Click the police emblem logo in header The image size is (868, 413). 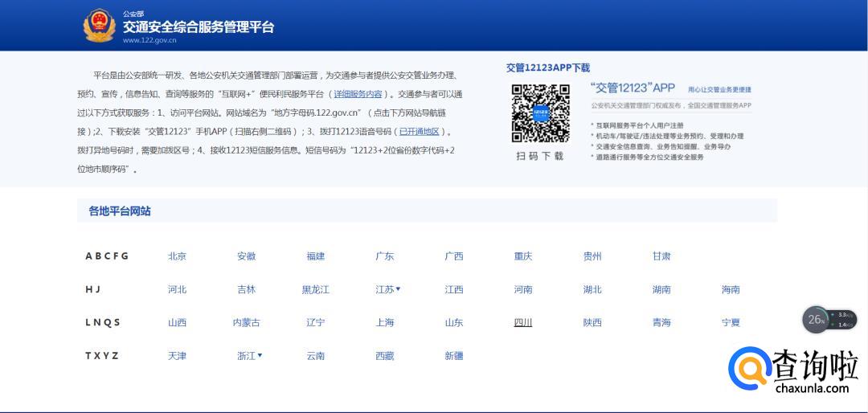100,26
